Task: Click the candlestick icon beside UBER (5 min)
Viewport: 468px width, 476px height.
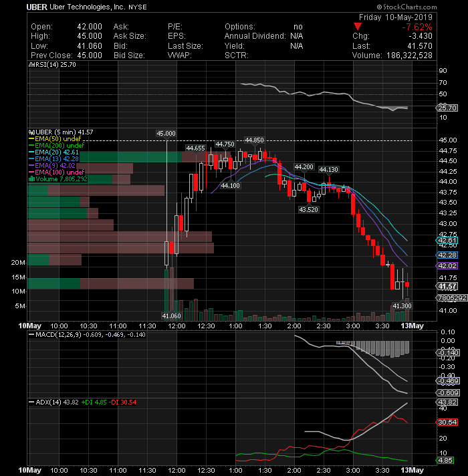Action: [x=31, y=132]
